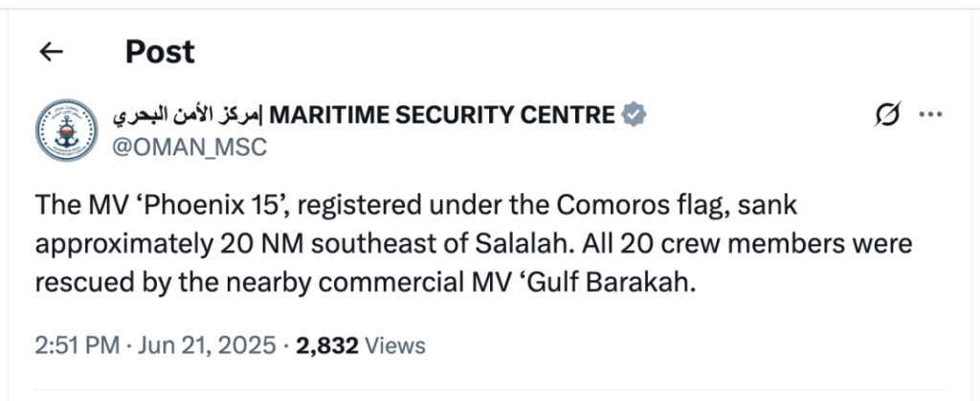Visit the @OMAN_MSC handle link

(189, 147)
